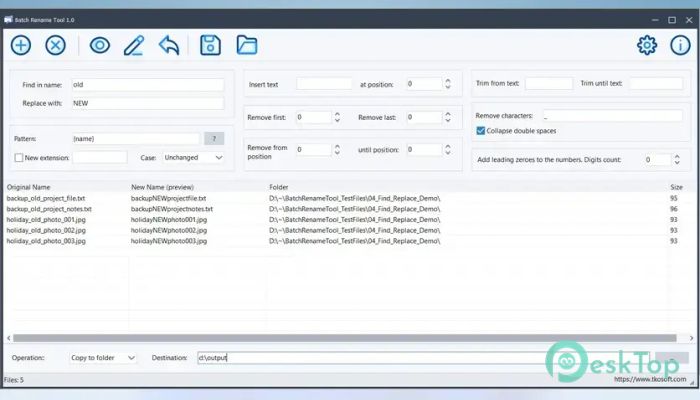Uncheck Collapse double spaces
700x400 pixels.
click(480, 131)
